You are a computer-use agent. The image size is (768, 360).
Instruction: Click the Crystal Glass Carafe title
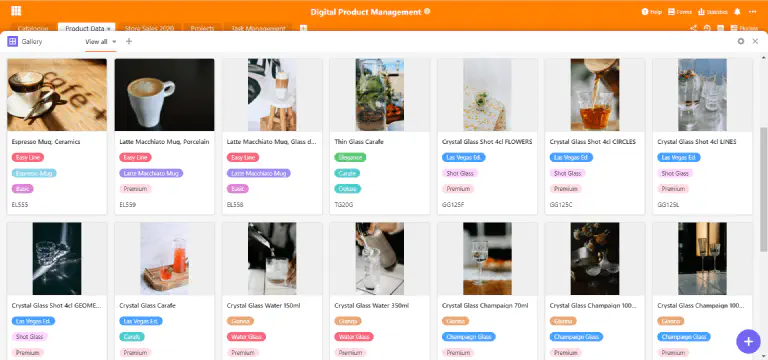tap(147, 306)
